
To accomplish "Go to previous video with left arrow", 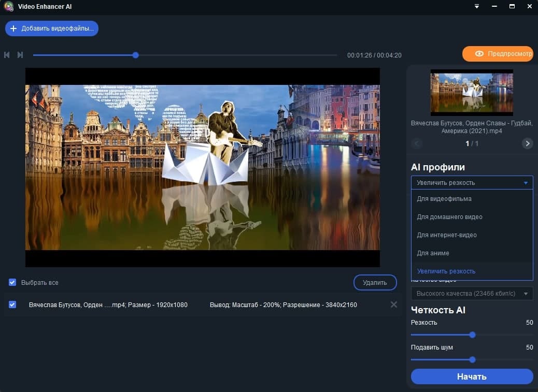I will click(417, 143).
